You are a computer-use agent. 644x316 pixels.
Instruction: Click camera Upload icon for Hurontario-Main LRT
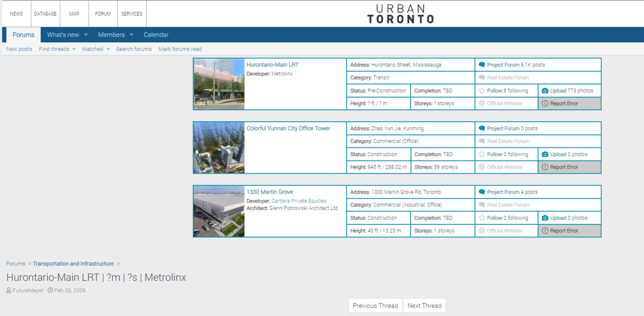[545, 91]
